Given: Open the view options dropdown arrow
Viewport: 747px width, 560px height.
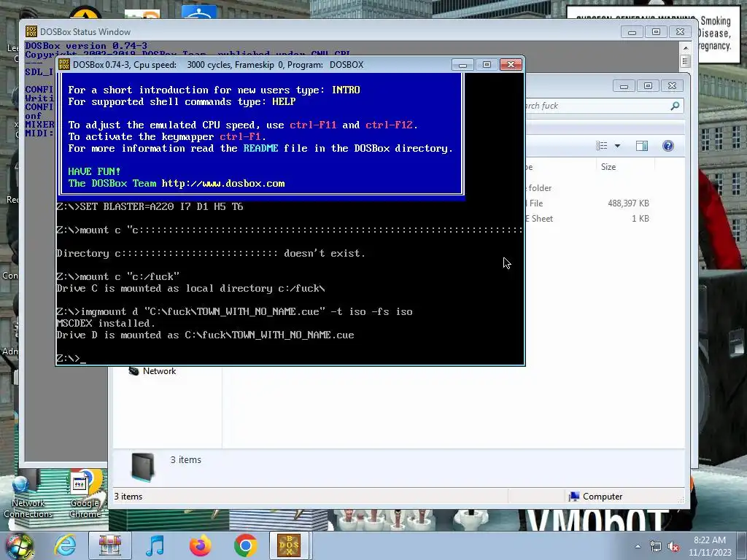Looking at the screenshot, I should pos(617,146).
